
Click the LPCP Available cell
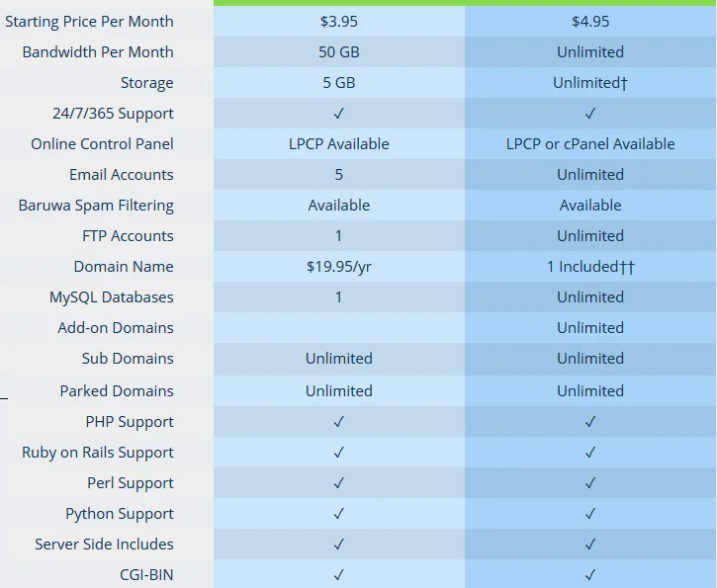pyautogui.click(x=339, y=144)
